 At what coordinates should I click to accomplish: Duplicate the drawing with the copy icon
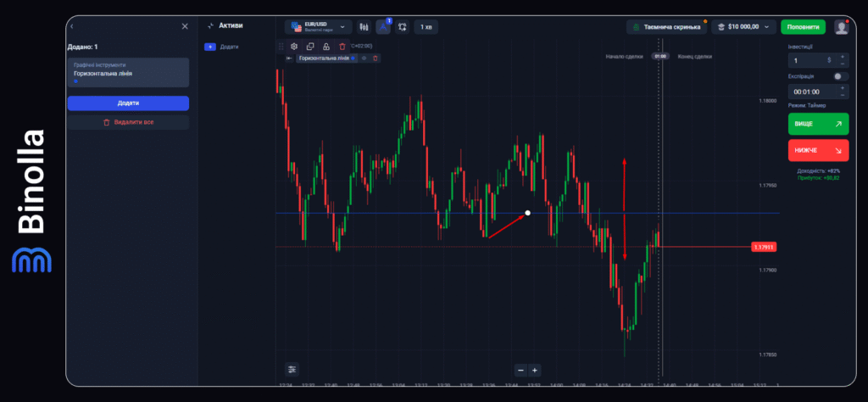tap(310, 47)
